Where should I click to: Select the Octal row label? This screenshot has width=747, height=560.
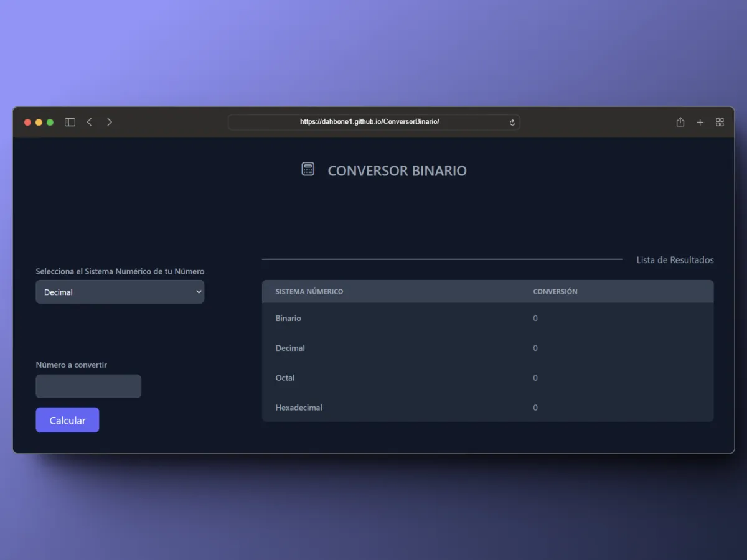point(285,378)
